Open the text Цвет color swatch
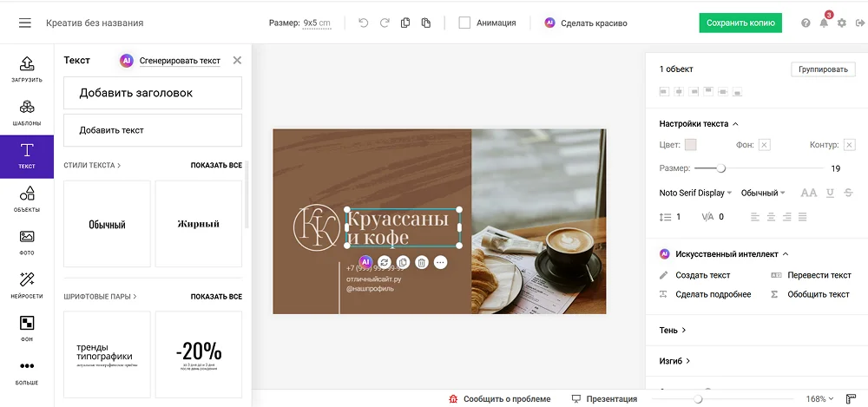 coord(690,145)
